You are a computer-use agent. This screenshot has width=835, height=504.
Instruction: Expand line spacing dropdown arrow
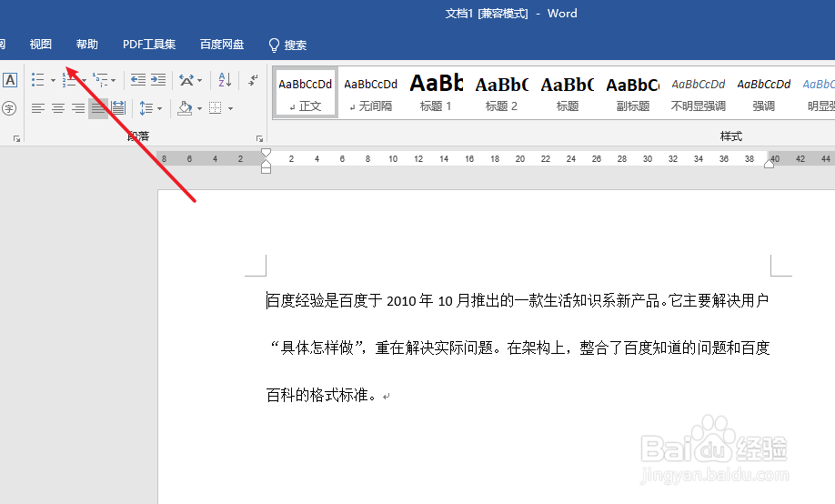pos(159,108)
